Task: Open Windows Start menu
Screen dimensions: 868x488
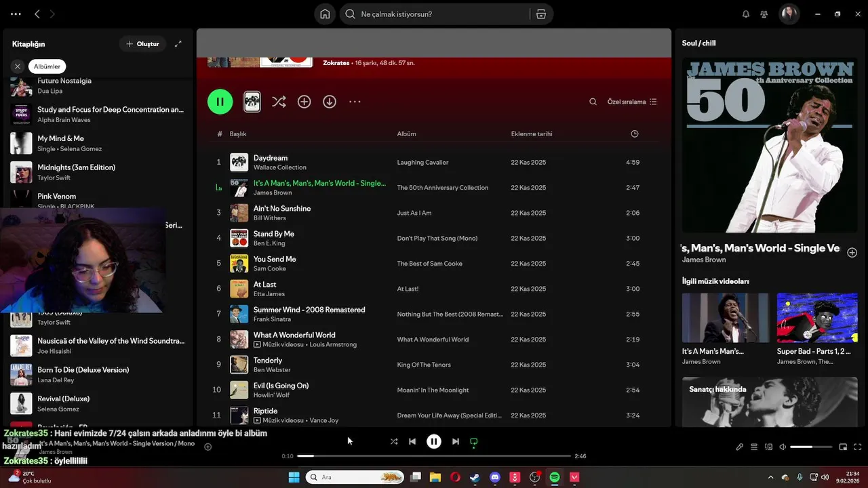Action: [x=294, y=477]
